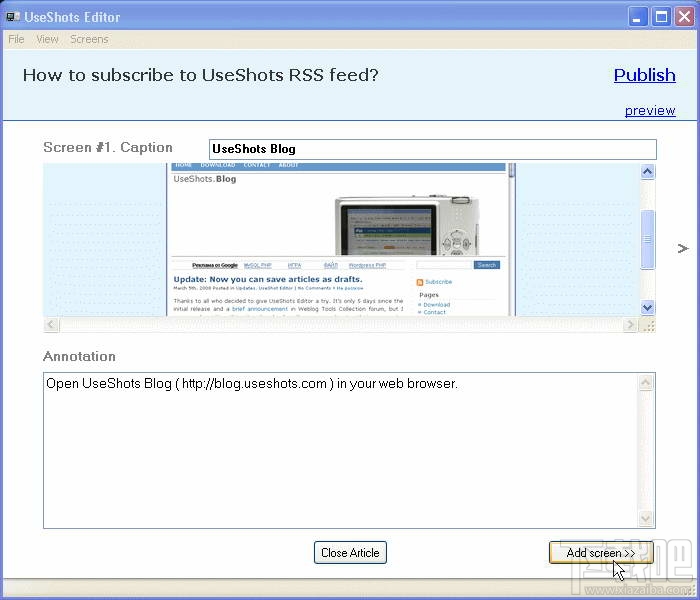Click the Screen #1 caption input field

433,149
